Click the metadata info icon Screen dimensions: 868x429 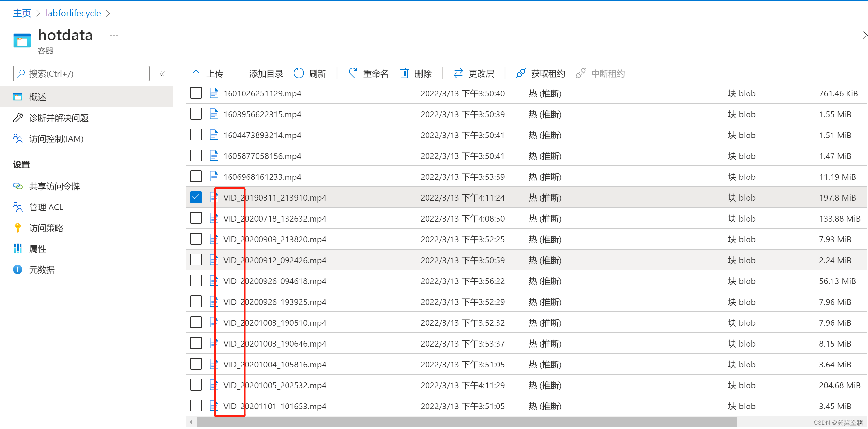click(x=18, y=270)
